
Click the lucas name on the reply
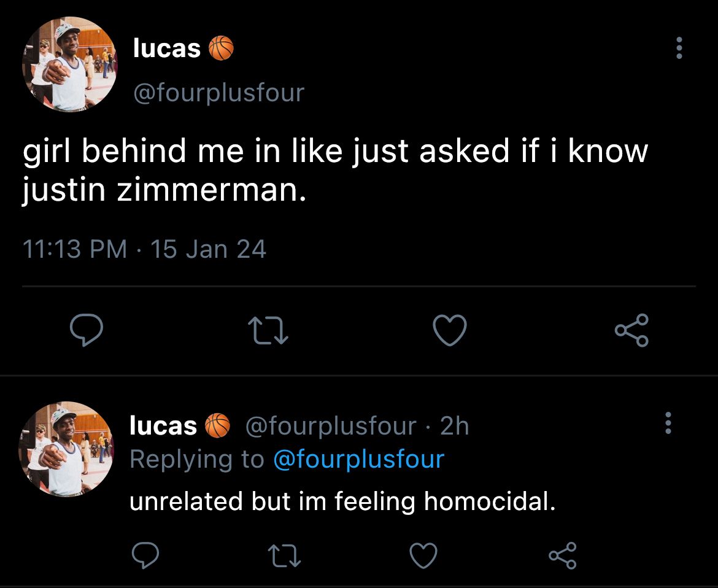pyautogui.click(x=163, y=426)
